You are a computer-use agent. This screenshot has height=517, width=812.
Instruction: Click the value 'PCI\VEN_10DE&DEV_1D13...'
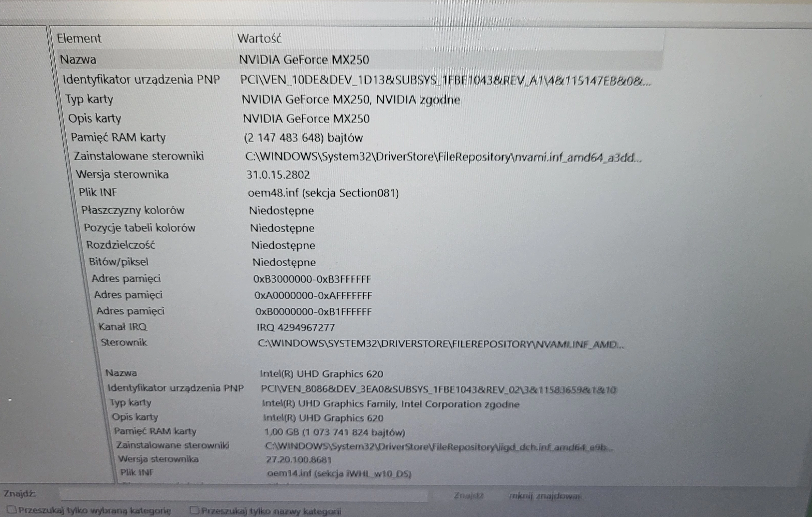pyautogui.click(x=446, y=81)
